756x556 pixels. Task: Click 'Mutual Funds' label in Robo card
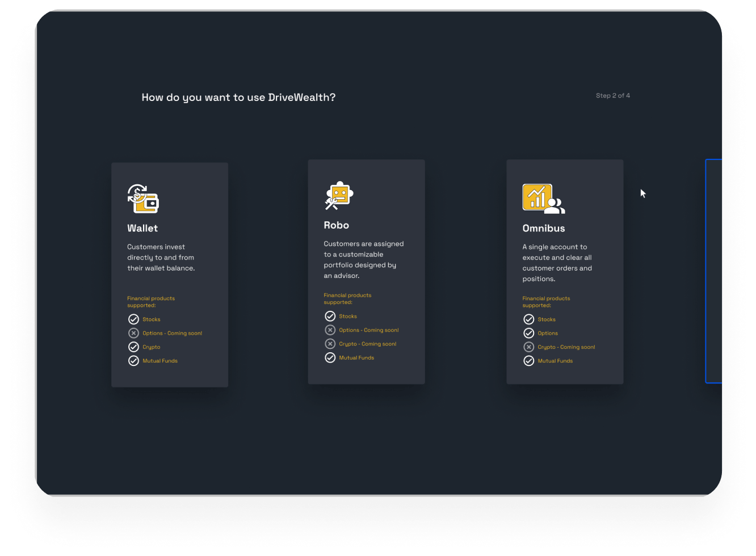tap(356, 357)
